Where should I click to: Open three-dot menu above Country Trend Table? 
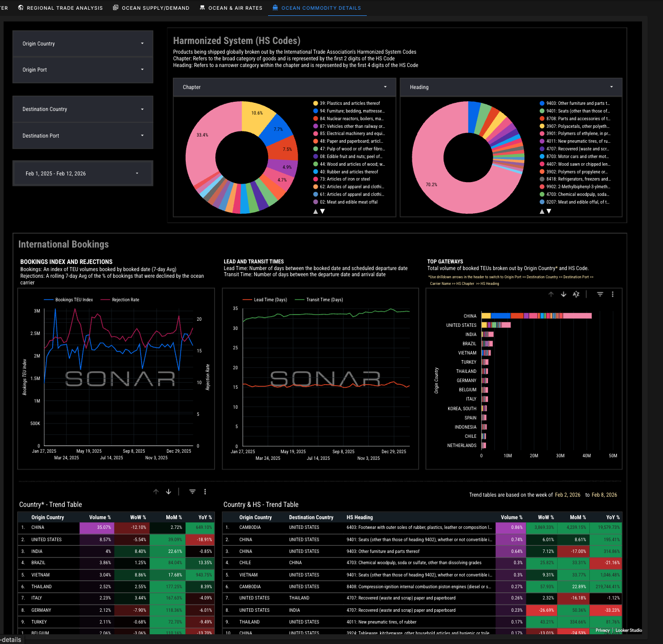205,492
